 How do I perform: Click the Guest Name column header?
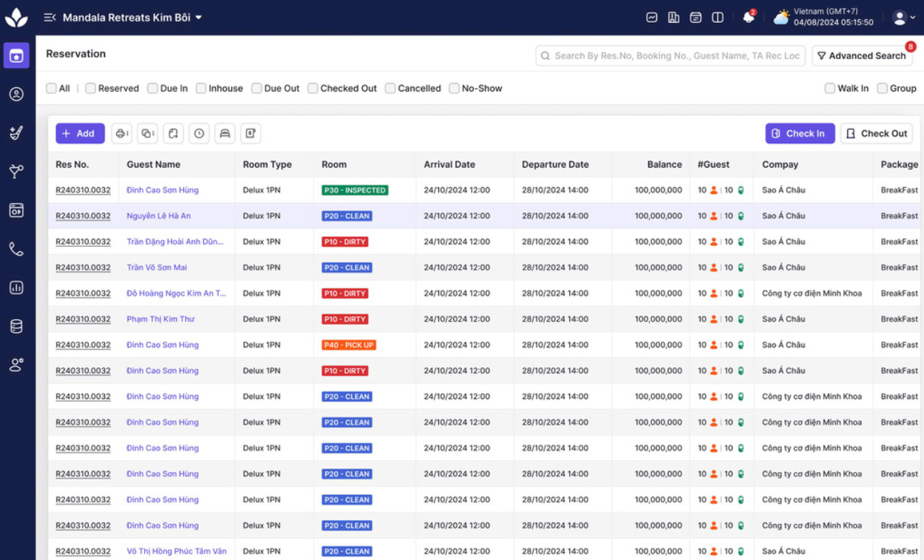coord(153,165)
